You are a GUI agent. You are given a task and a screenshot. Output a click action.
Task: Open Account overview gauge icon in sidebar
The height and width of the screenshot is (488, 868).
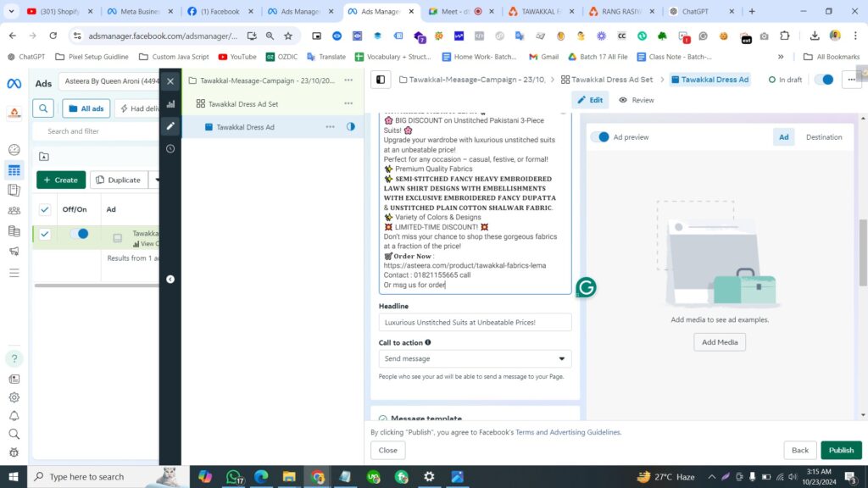tap(14, 149)
